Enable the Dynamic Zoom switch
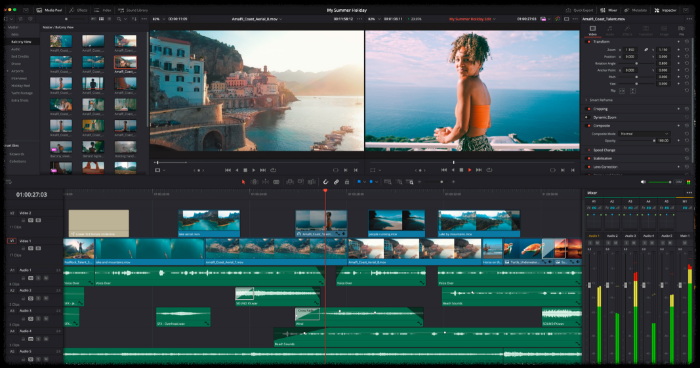Image resolution: width=700 pixels, height=368 pixels. point(588,117)
